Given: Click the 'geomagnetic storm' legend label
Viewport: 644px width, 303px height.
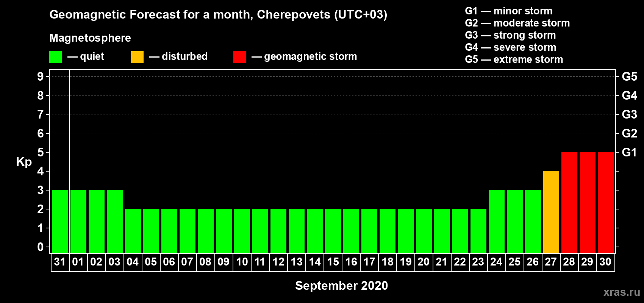Looking at the screenshot, I should [x=310, y=57].
